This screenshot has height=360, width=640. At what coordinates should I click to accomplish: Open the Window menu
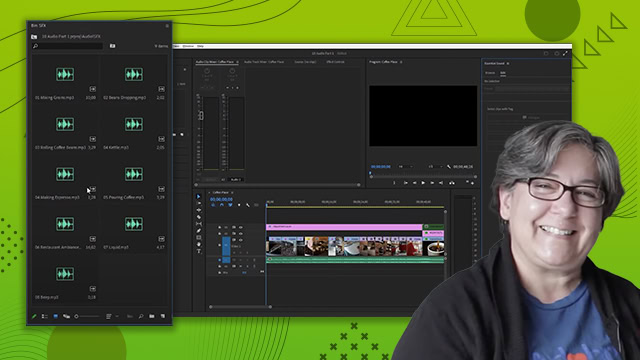(x=188, y=46)
